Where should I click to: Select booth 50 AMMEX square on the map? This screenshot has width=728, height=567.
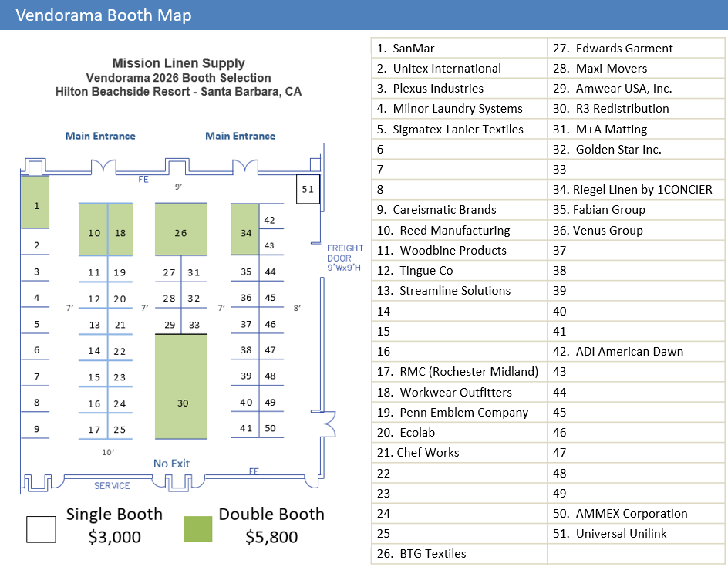coord(271,429)
